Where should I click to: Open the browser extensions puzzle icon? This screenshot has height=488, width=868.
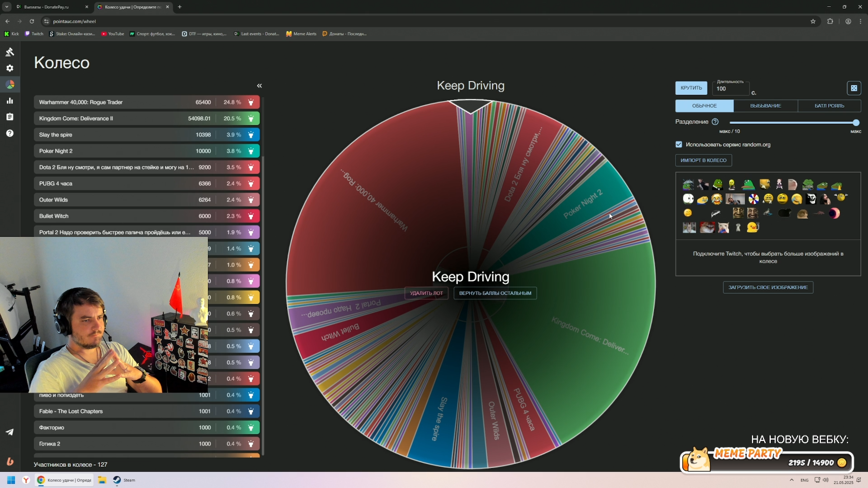click(830, 21)
